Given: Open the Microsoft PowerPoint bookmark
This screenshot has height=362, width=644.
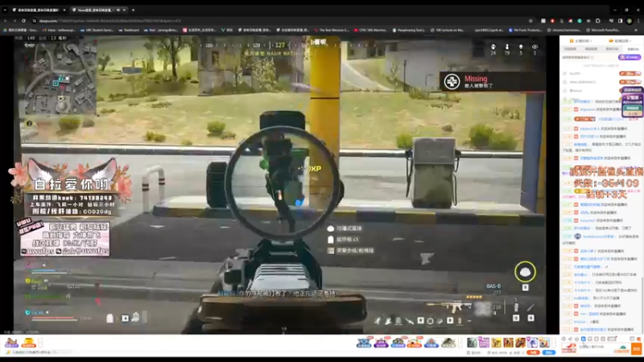Looking at the screenshot, I should [603, 31].
